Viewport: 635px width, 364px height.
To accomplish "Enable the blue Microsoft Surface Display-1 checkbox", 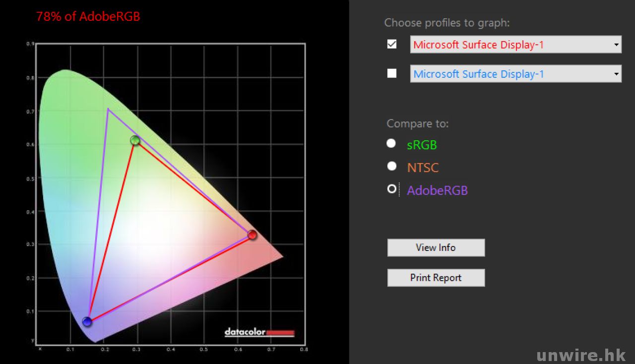I will coord(392,73).
